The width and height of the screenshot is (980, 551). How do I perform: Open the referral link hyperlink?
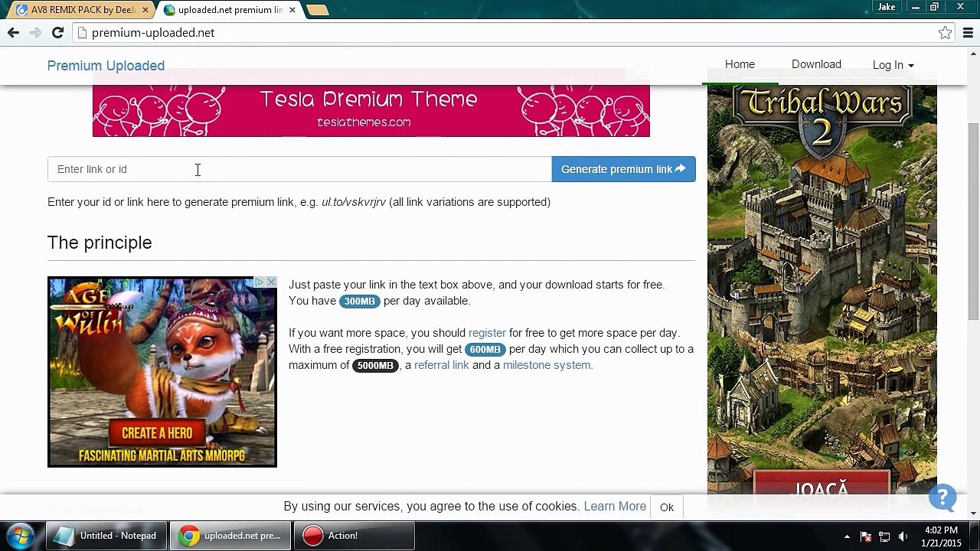tap(441, 365)
